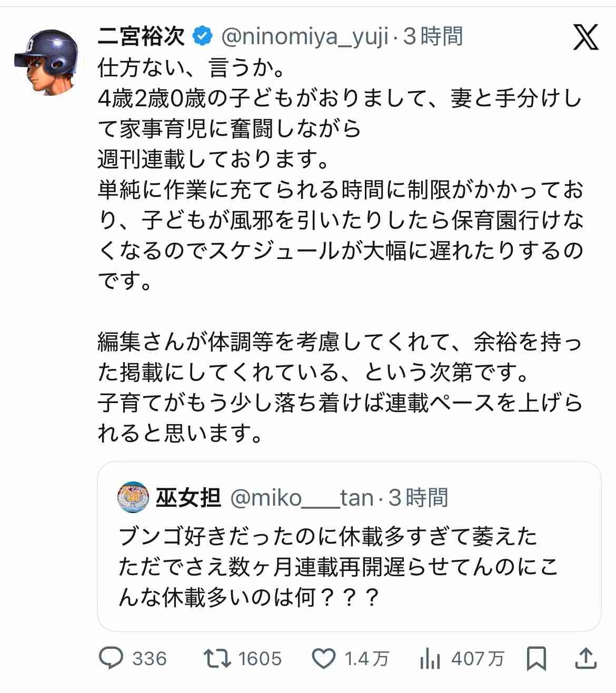Click the 1.4万 likes count
This screenshot has width=616, height=693.
(366, 659)
